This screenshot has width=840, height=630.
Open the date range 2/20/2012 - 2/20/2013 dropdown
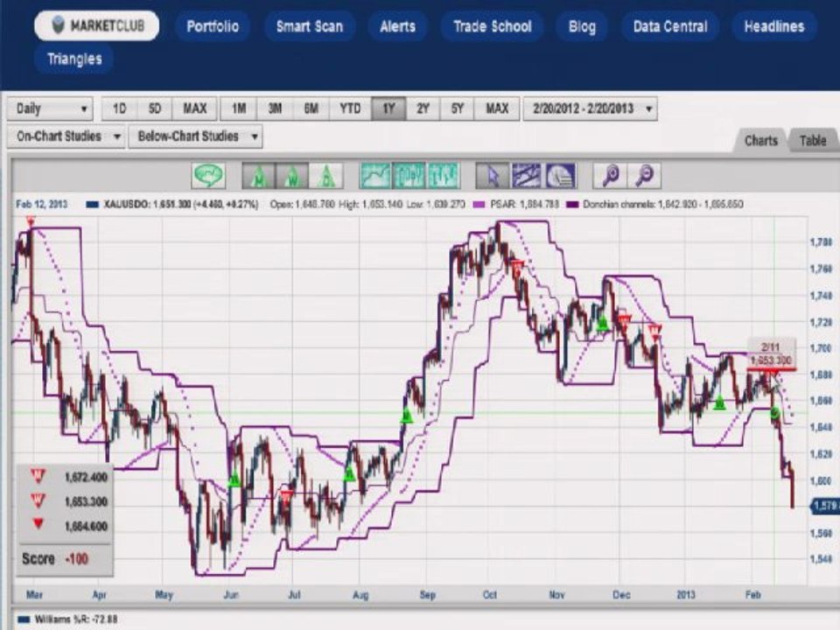(x=590, y=108)
